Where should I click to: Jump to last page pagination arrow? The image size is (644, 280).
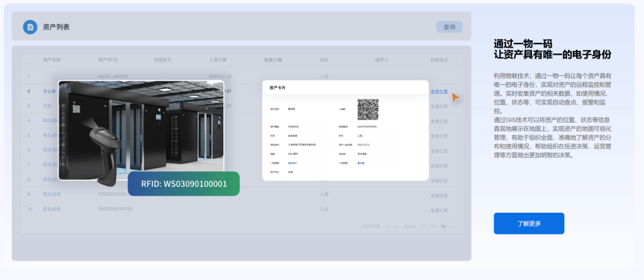tap(433, 227)
